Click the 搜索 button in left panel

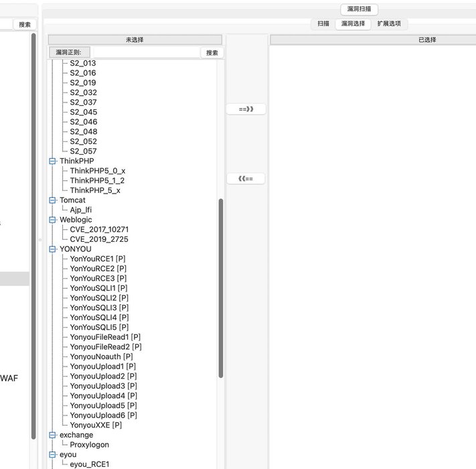point(25,24)
